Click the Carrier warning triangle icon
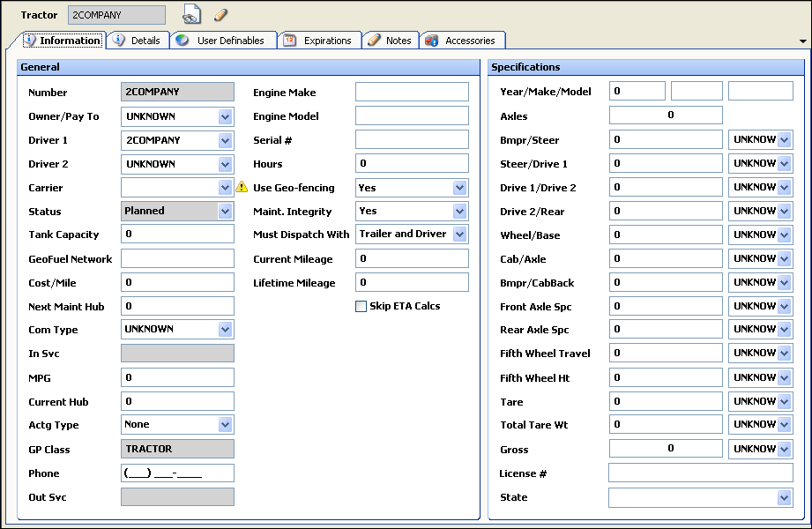This screenshot has height=529, width=812. [x=242, y=187]
